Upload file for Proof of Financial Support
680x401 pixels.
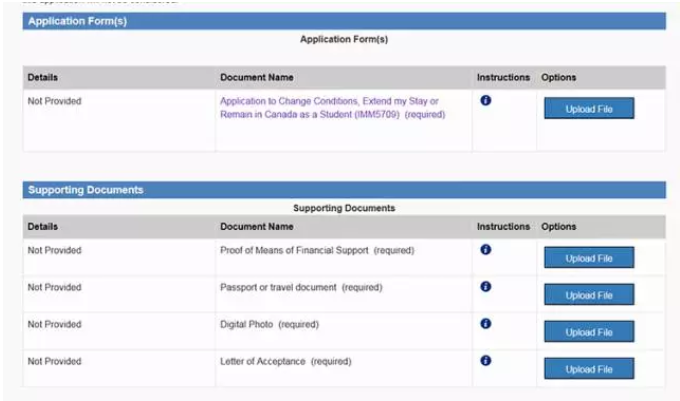[588, 258]
